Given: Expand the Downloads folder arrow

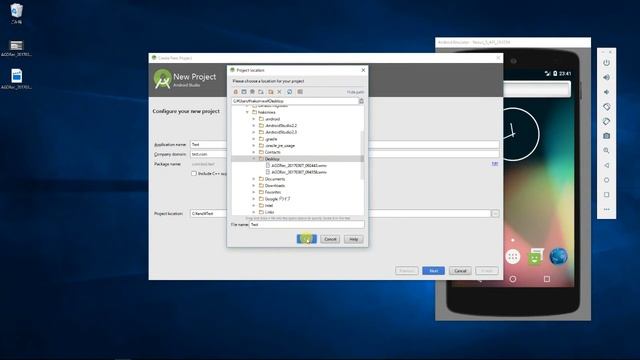Looking at the screenshot, I should 253,186.
